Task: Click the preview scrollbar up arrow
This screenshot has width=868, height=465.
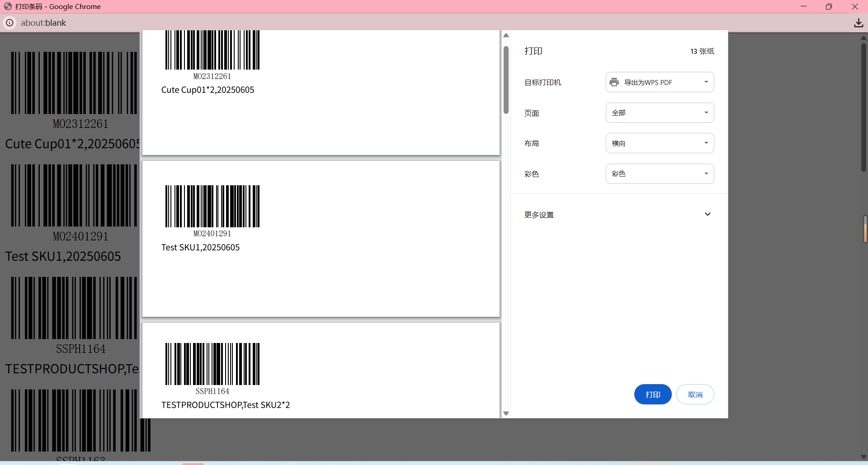Action: [x=506, y=35]
